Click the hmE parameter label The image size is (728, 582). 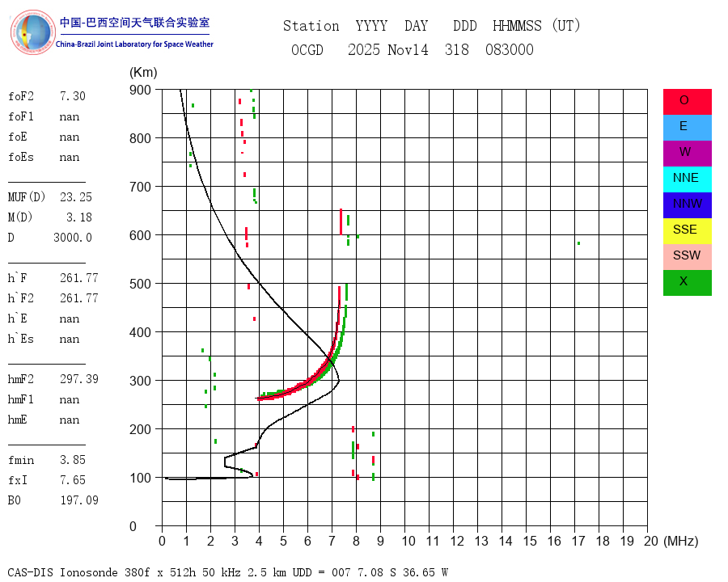pos(18,420)
